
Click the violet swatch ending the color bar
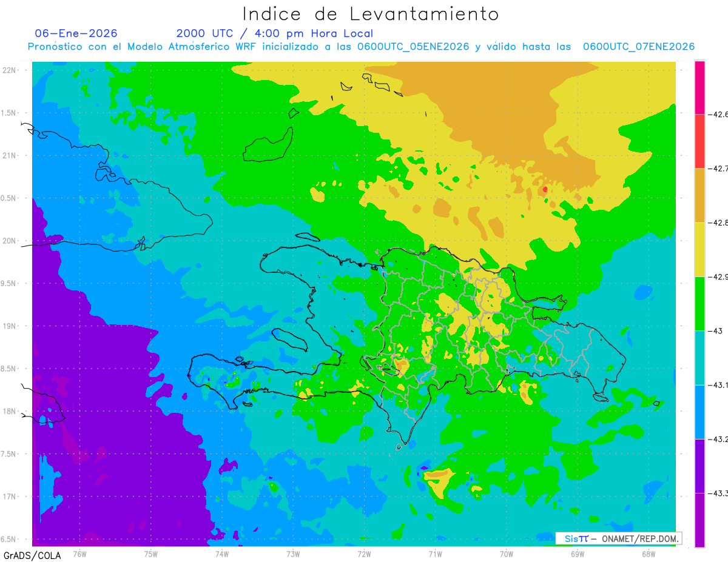[699, 520]
